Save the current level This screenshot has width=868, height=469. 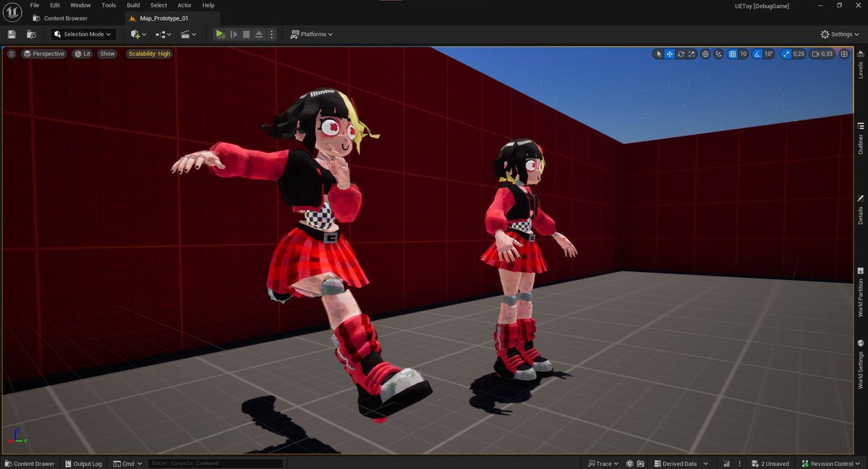coord(11,34)
